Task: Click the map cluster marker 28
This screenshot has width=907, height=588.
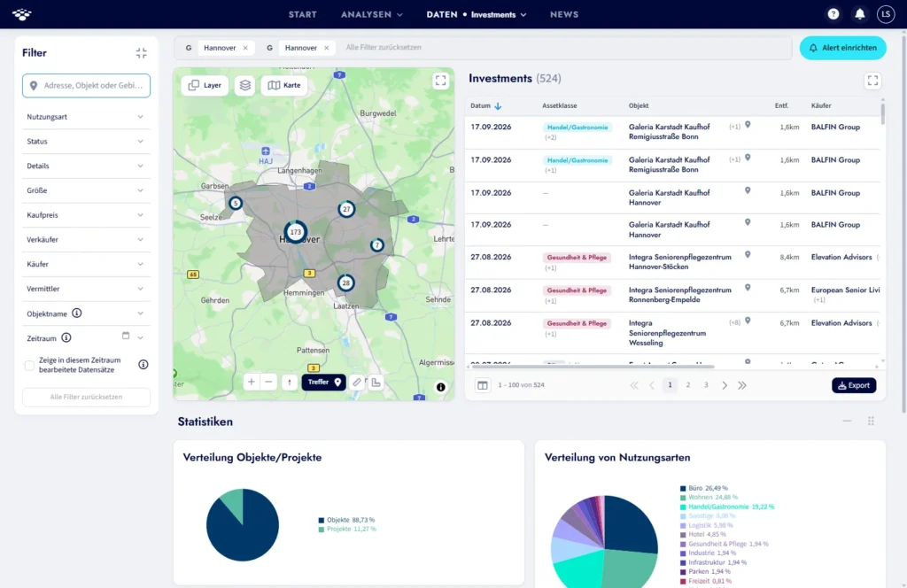Action: pos(345,282)
